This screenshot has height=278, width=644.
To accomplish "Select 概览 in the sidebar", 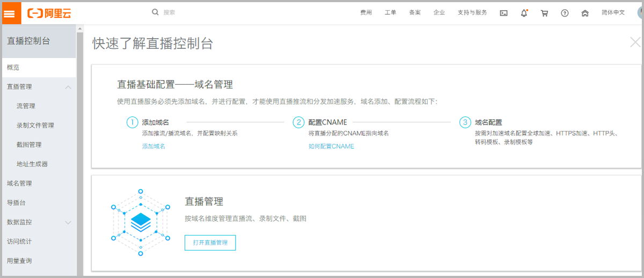I will (x=39, y=67).
